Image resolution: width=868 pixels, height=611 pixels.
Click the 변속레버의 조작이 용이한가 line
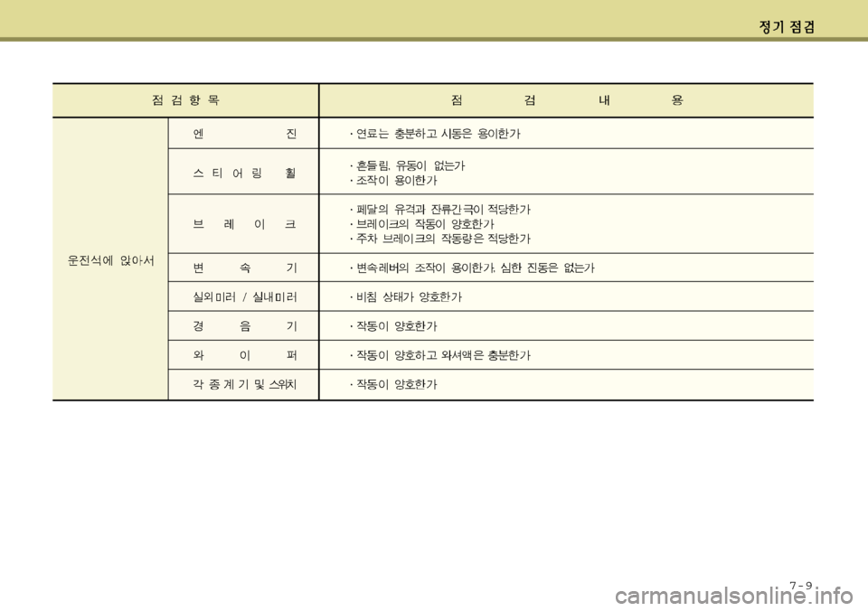472,268
